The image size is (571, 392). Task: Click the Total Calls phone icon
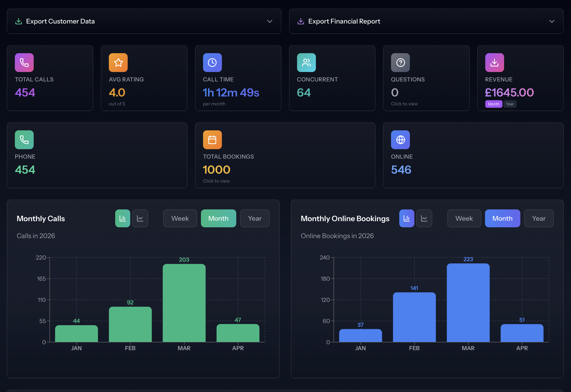[24, 62]
